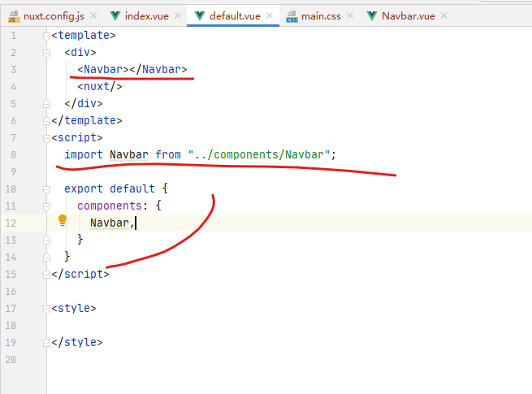
Task: Collapse the template block at line 1
Action: click(x=47, y=36)
